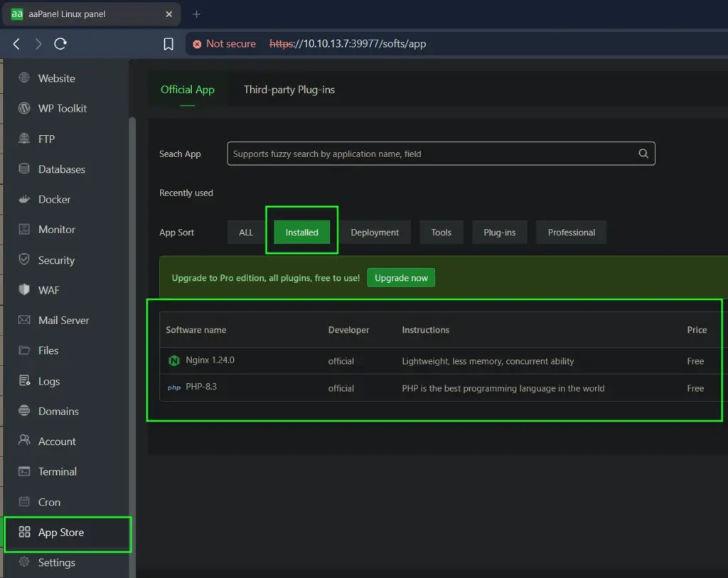Open the FTP sidebar icon
The width and height of the screenshot is (728, 578).
[x=24, y=139]
